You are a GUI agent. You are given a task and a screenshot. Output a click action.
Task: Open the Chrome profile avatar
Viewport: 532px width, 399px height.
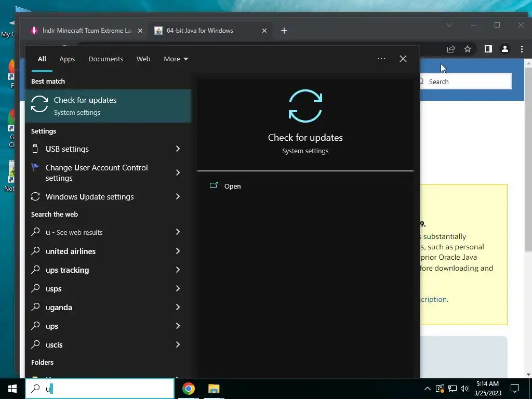pyautogui.click(x=505, y=49)
